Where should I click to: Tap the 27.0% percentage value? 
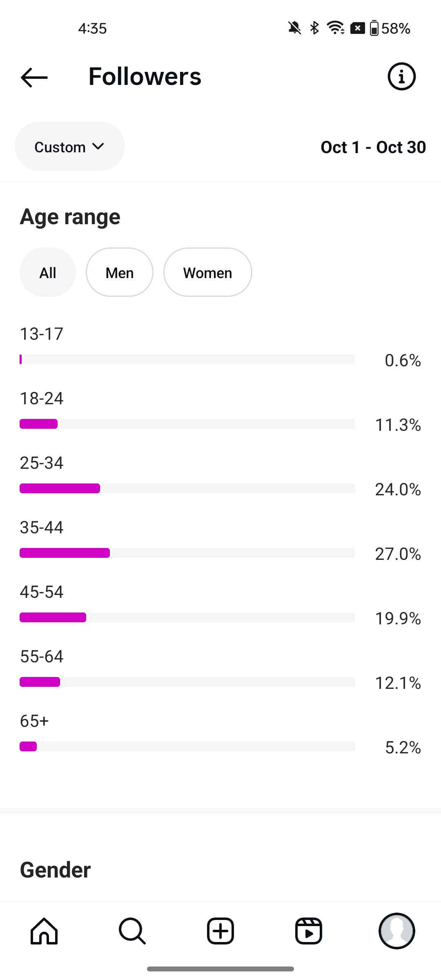pyautogui.click(x=398, y=554)
